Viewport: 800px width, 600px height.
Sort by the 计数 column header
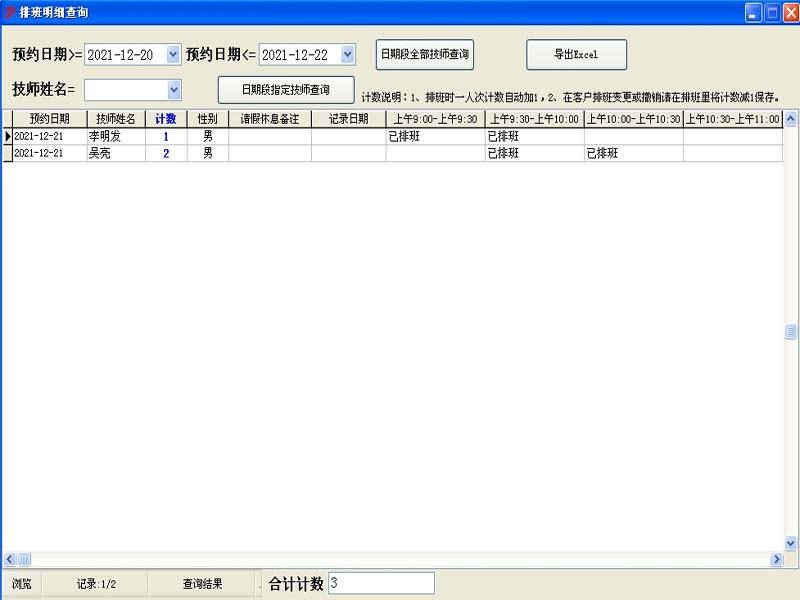(x=166, y=119)
